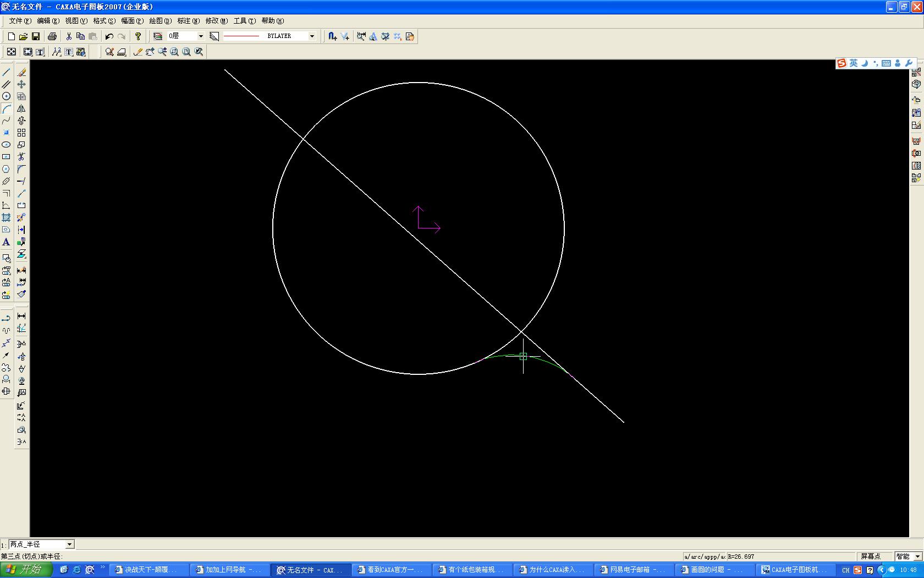This screenshot has width=924, height=578.
Task: Click the Save file icon
Action: tap(36, 36)
